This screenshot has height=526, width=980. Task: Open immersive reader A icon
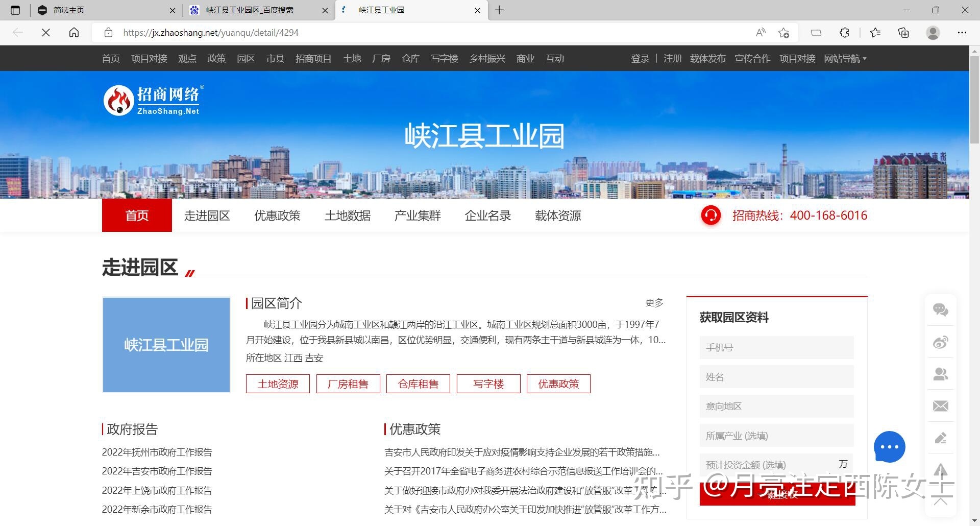coord(761,32)
